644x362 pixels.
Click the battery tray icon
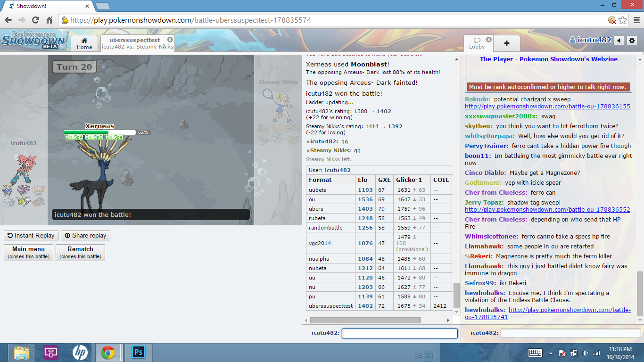click(x=574, y=353)
